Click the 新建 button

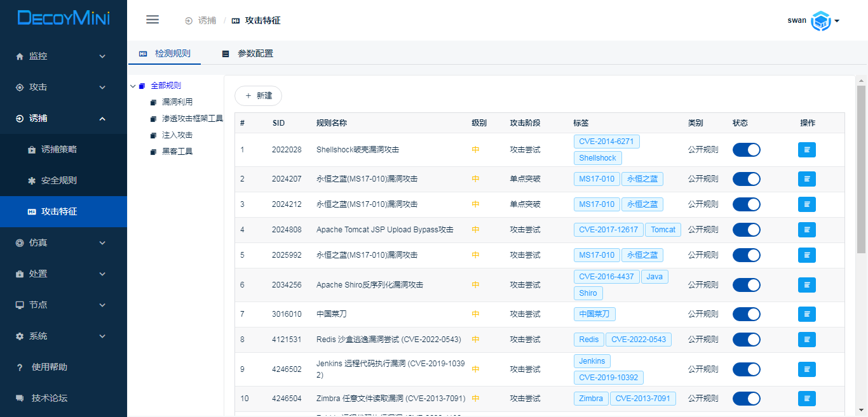[x=258, y=96]
